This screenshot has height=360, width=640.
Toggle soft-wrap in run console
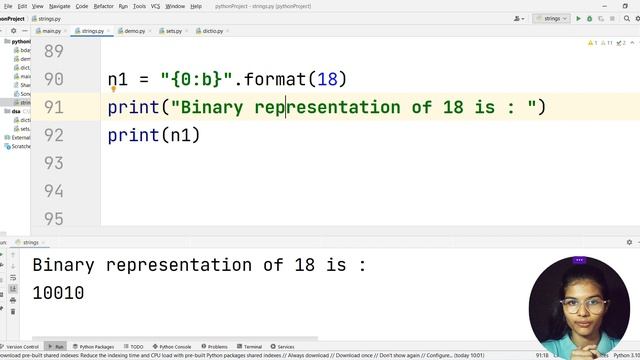13,278
